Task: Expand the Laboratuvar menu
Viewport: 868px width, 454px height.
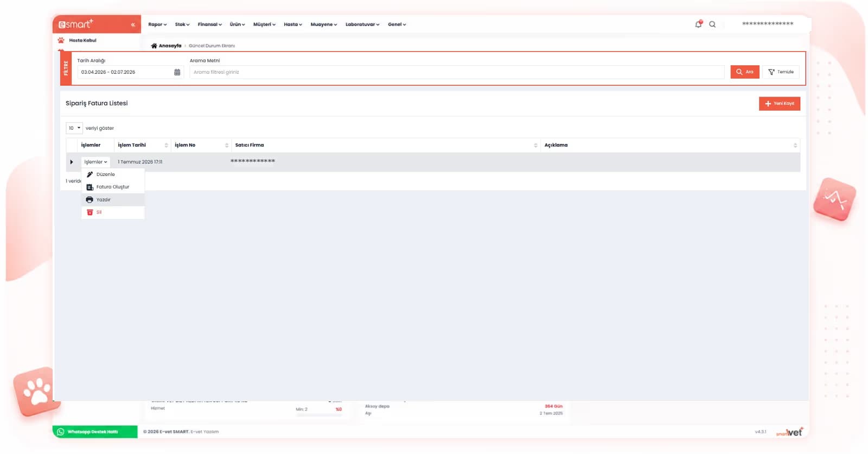Action: pos(362,24)
